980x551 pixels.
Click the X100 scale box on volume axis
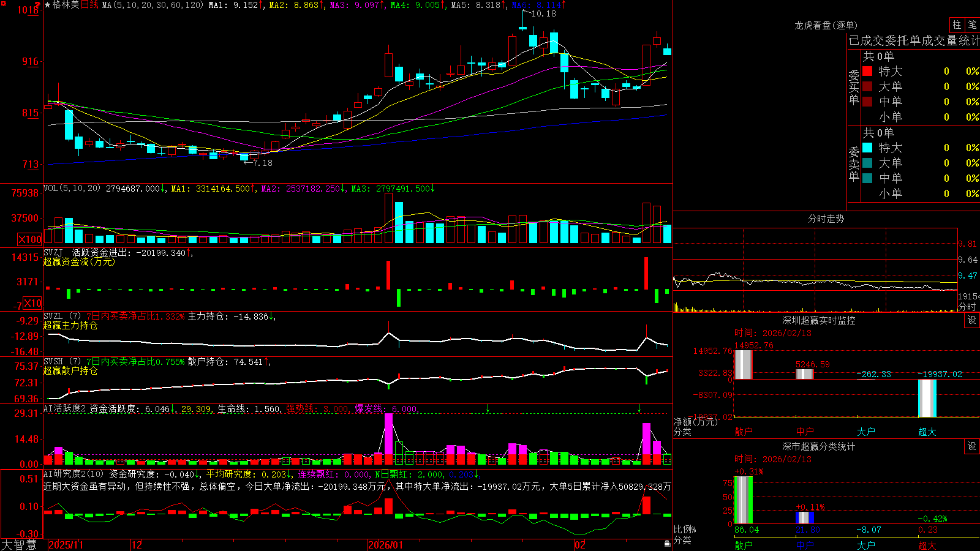(30, 239)
